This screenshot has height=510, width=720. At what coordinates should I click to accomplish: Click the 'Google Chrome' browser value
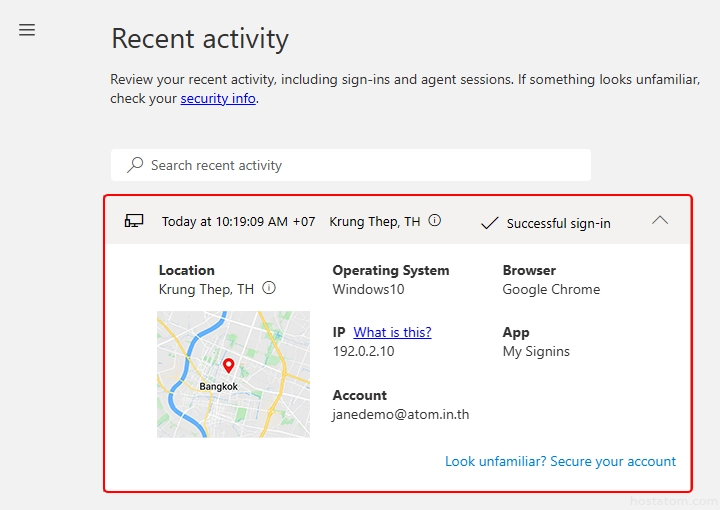pos(551,289)
